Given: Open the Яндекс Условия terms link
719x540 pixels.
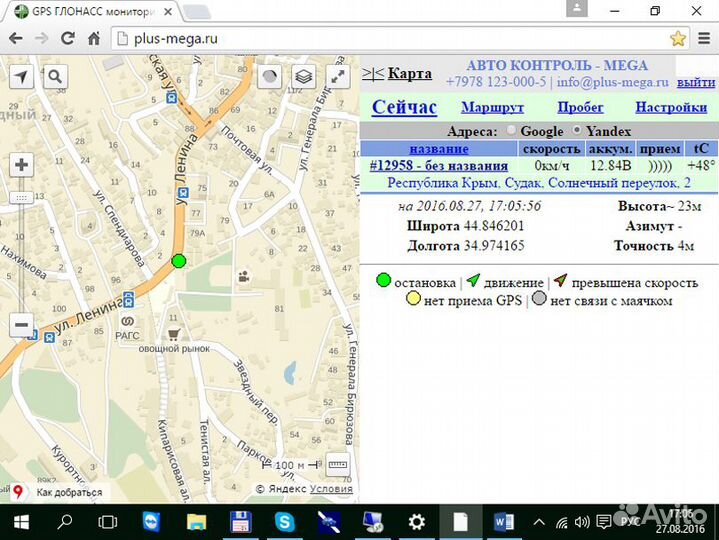Looking at the screenshot, I should 331,489.
